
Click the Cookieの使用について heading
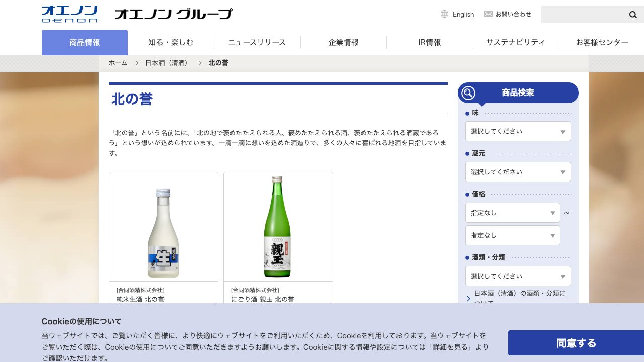[82, 322]
